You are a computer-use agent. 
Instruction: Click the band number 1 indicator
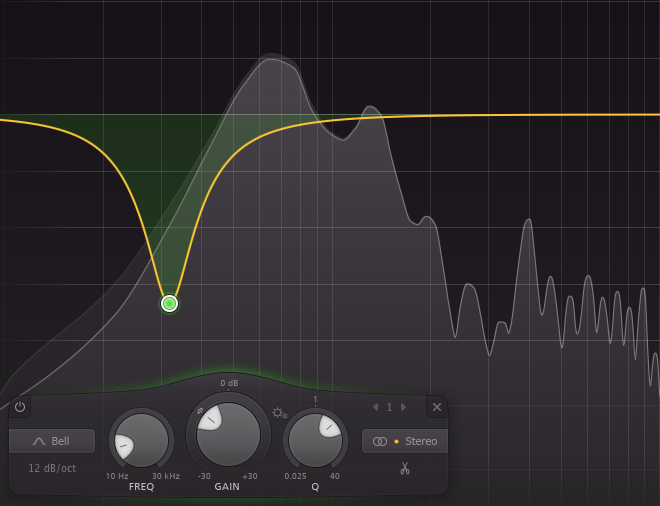coord(389,407)
